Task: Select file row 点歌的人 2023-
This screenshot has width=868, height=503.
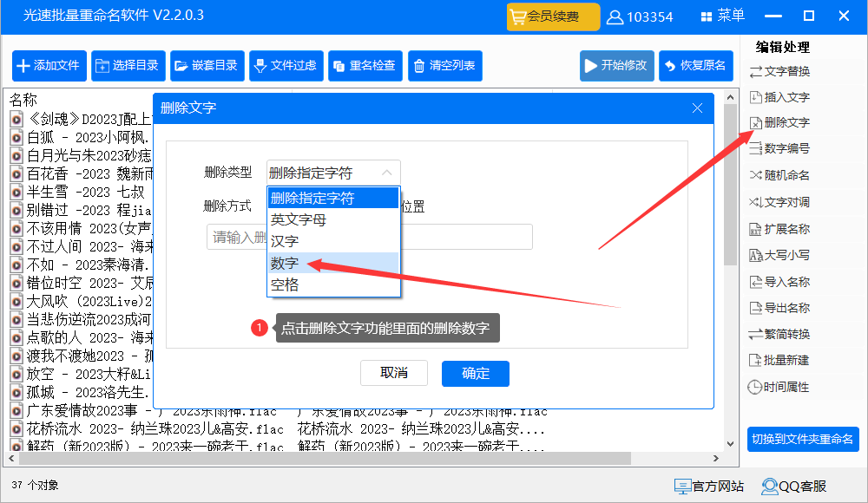Action: (x=82, y=337)
